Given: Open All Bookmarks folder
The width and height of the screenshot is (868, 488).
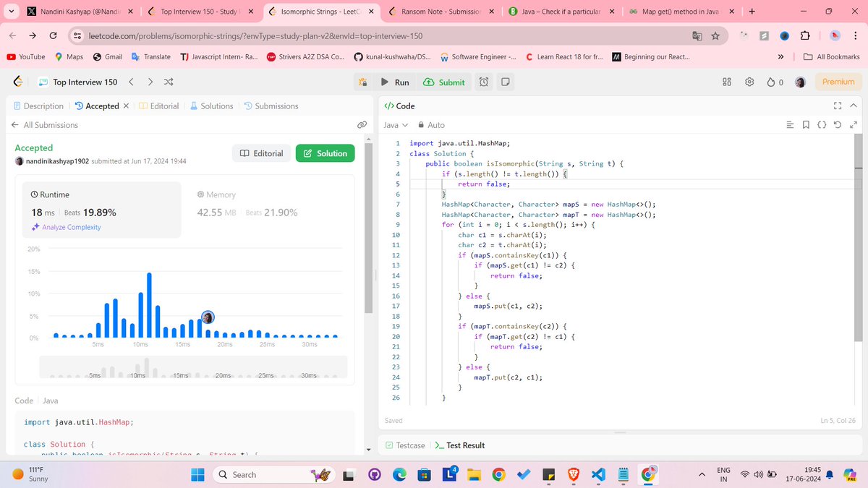Looking at the screenshot, I should point(833,56).
